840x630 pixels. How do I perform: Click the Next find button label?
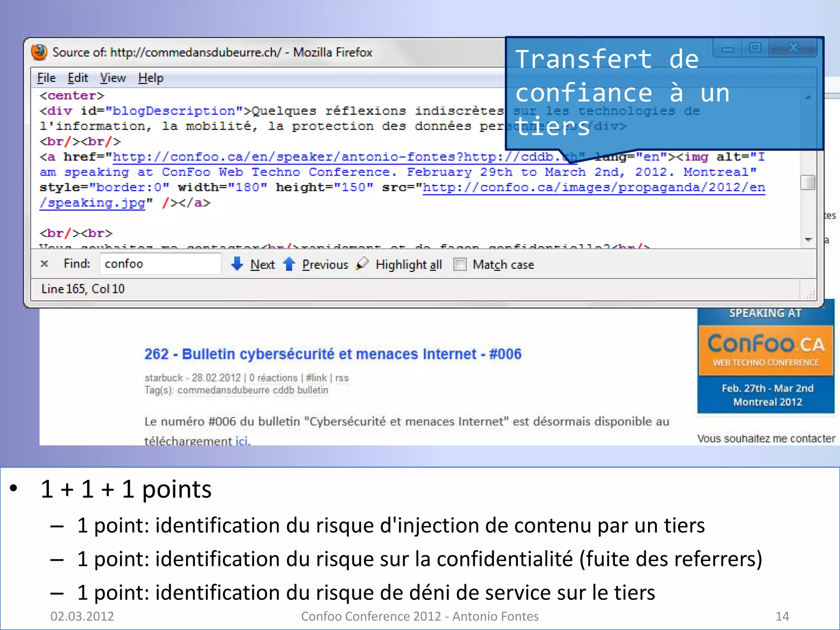(262, 265)
